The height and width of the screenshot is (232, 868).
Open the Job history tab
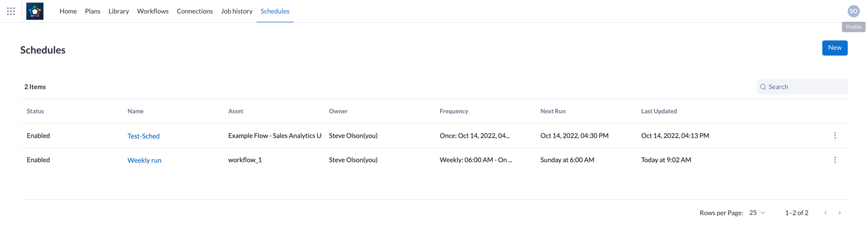(236, 11)
